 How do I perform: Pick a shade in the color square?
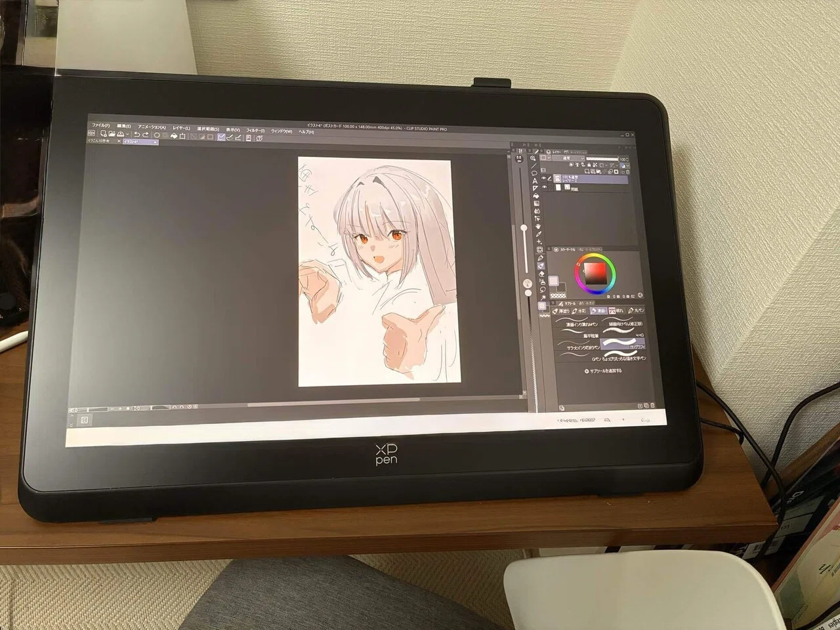pyautogui.click(x=595, y=274)
